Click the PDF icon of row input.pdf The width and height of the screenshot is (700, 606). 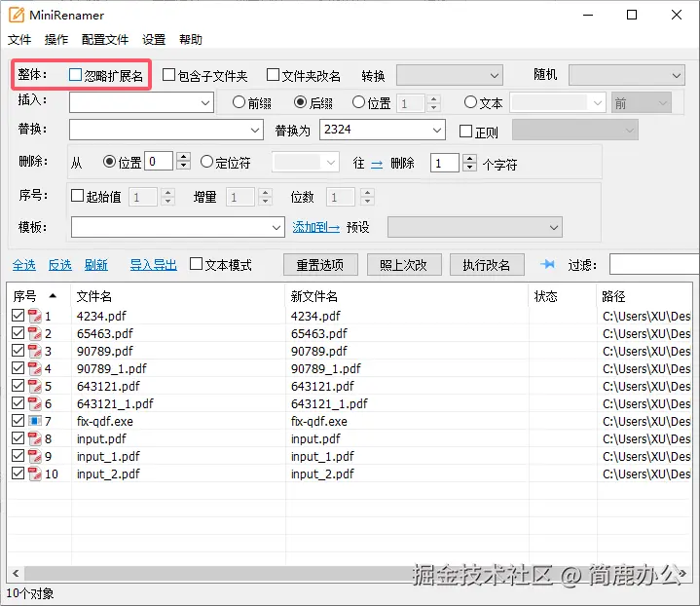click(x=34, y=438)
